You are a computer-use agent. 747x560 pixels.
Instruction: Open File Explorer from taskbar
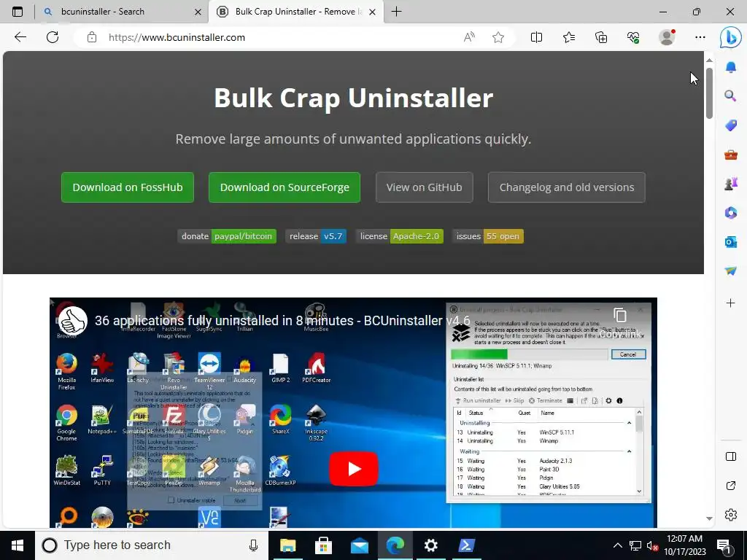(x=287, y=545)
